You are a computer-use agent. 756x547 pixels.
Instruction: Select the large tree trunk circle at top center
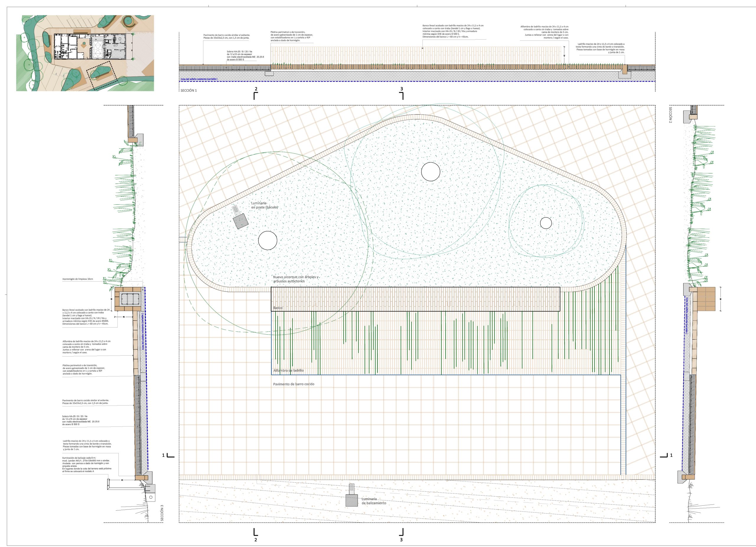click(430, 172)
